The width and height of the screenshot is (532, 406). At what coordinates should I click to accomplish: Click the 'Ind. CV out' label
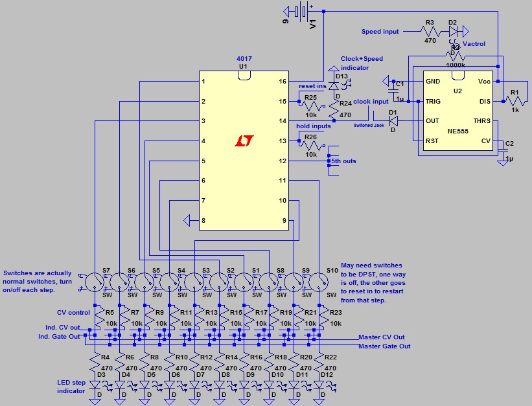[x=62, y=328]
